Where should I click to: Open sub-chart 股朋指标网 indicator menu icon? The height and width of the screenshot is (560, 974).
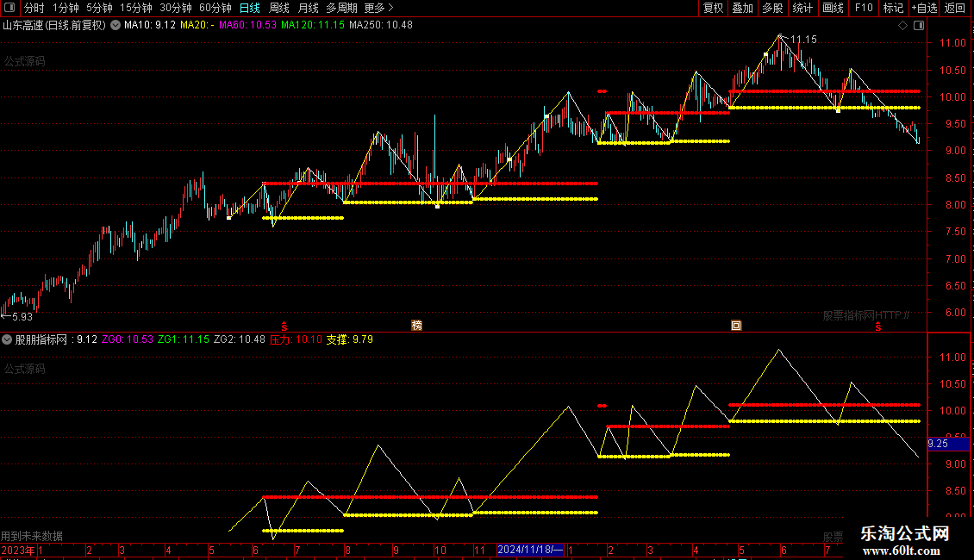(7, 339)
